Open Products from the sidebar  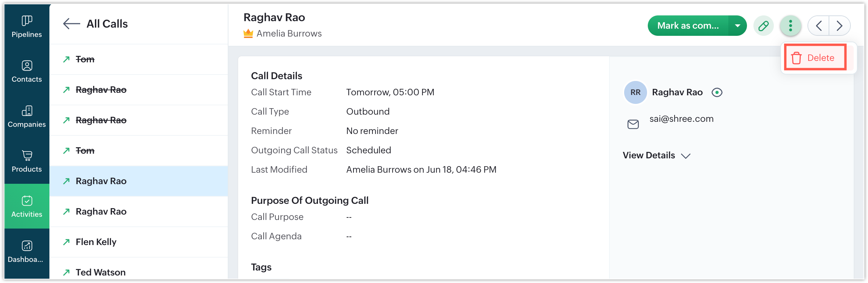[27, 161]
